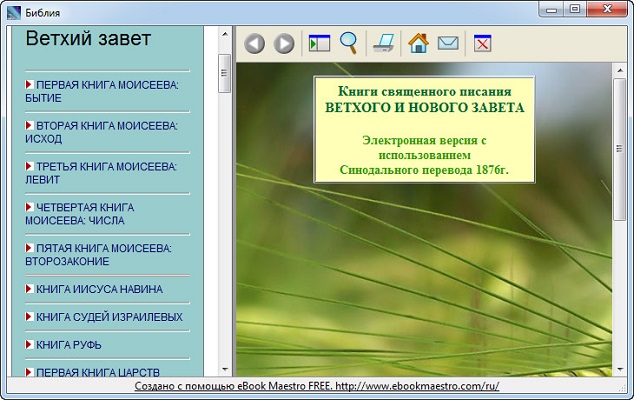Open ПЕРВАЯ КНИГА МОИСЕЕВА: БЫТИЕ
This screenshot has height=400, width=634.
click(102, 91)
